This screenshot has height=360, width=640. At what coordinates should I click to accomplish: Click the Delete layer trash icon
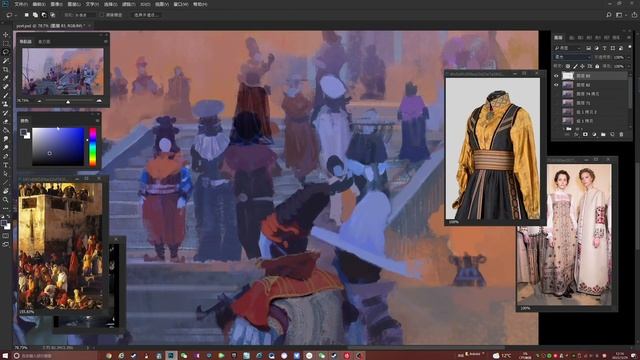click(x=621, y=134)
